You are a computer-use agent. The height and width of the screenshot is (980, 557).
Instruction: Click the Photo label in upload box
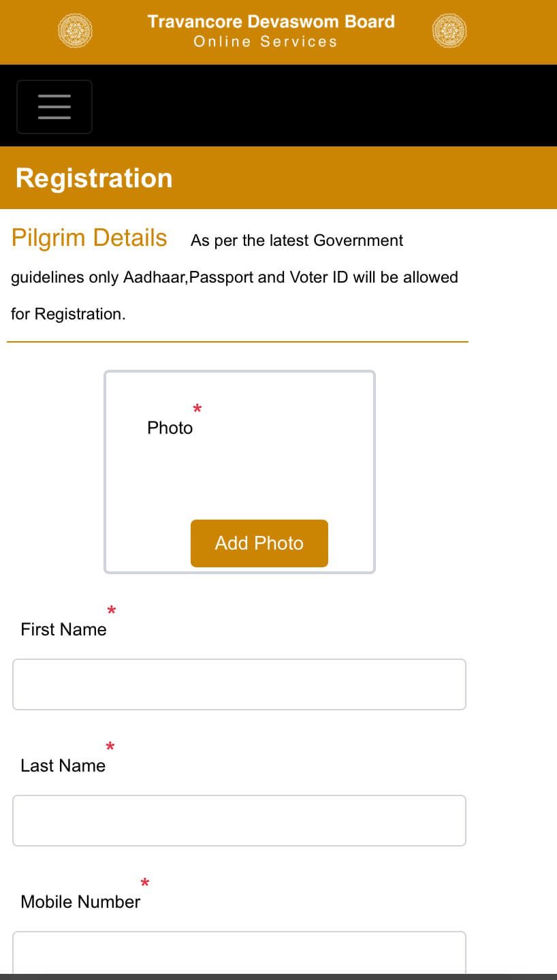(x=170, y=428)
